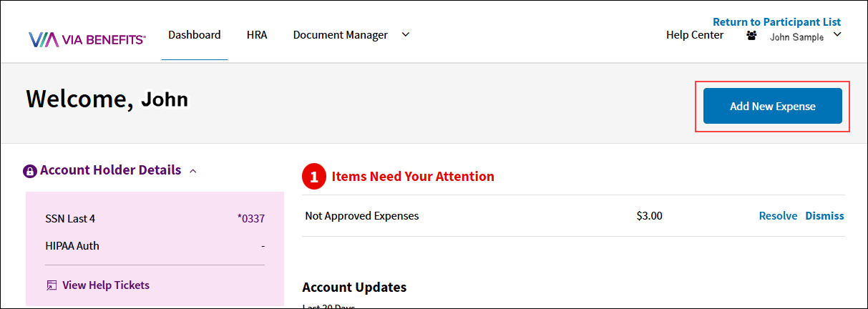The image size is (868, 309).
Task: Collapse the Account Holder Details section
Action: pos(193,171)
